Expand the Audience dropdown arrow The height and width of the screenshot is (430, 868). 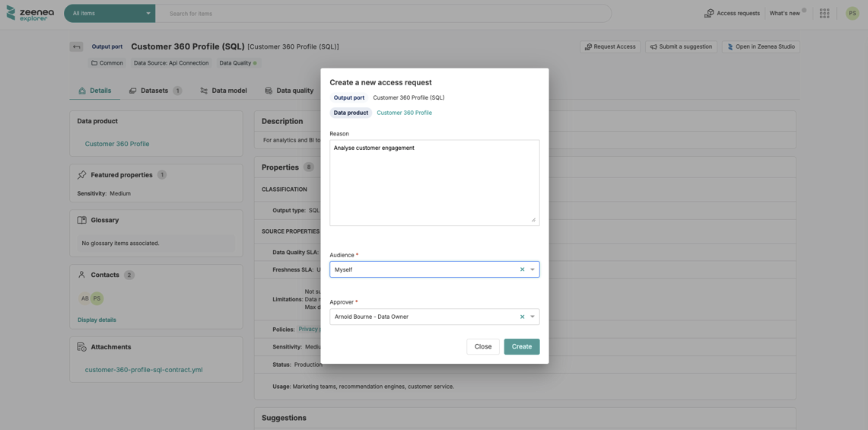533,269
